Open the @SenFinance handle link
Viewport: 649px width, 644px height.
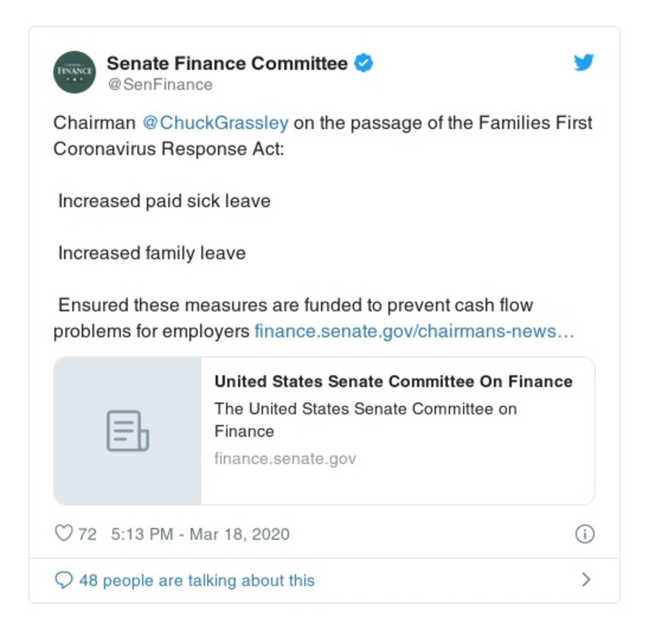tap(160, 84)
